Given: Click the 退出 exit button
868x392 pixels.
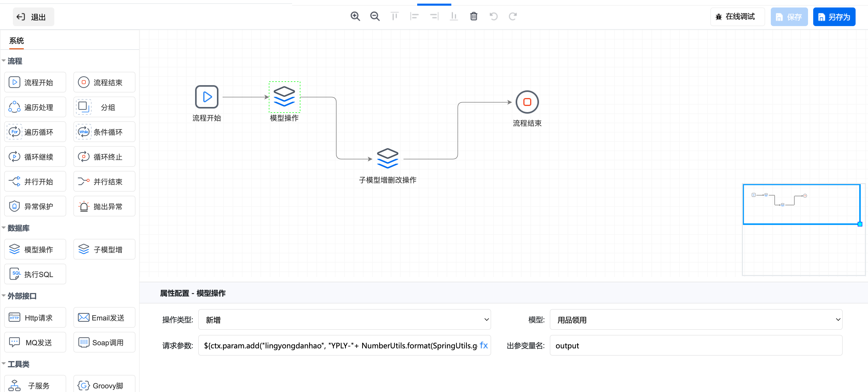Looking at the screenshot, I should tap(33, 17).
